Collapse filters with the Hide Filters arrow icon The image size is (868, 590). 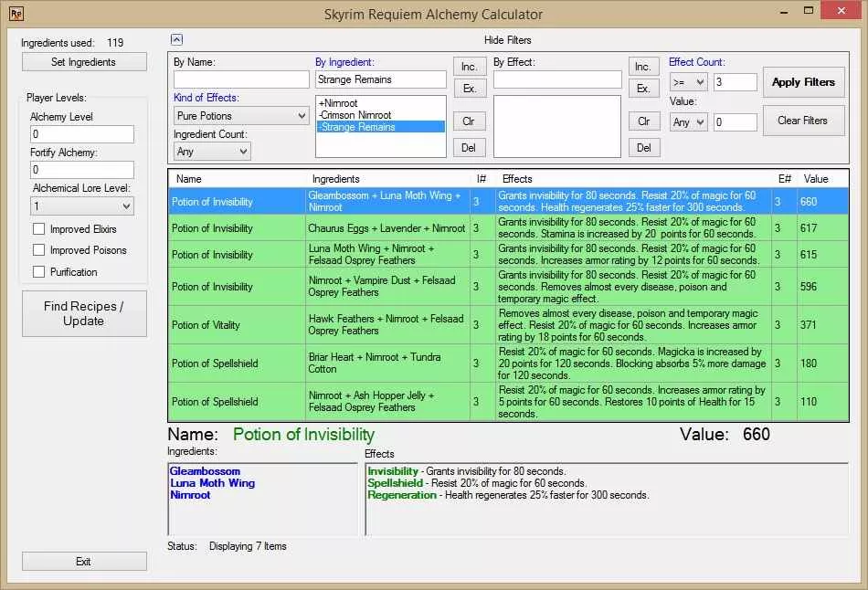tap(176, 39)
